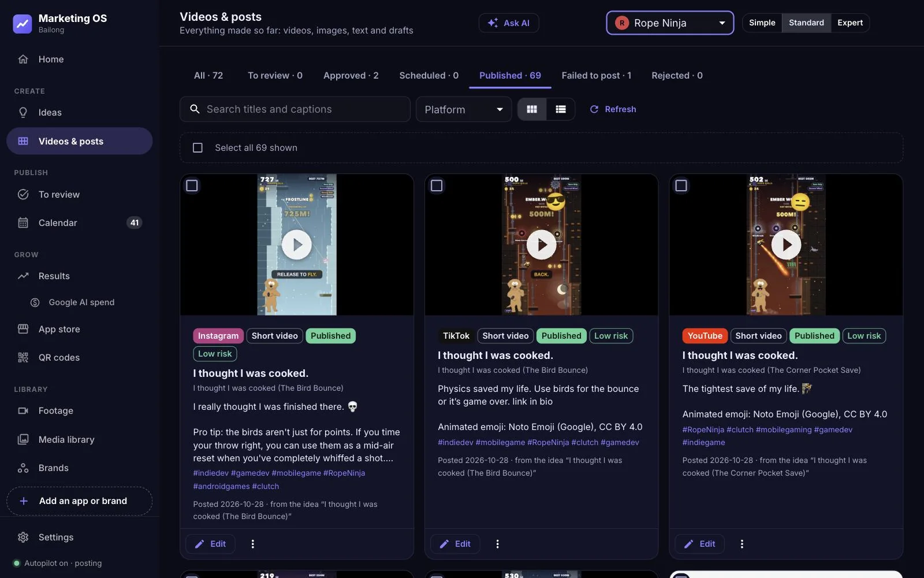The width and height of the screenshot is (924, 578).
Task: Open Brands in the sidebar
Action: pos(79,468)
